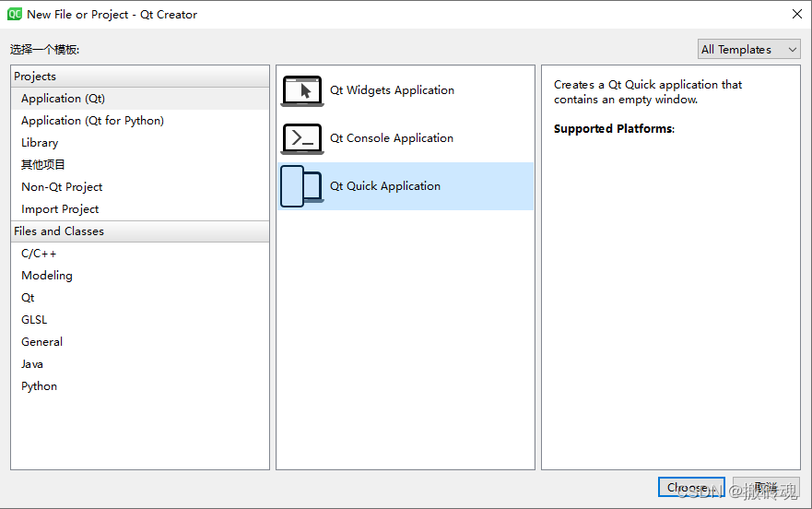The width and height of the screenshot is (812, 509).
Task: Select GLSL file category
Action: (140, 320)
